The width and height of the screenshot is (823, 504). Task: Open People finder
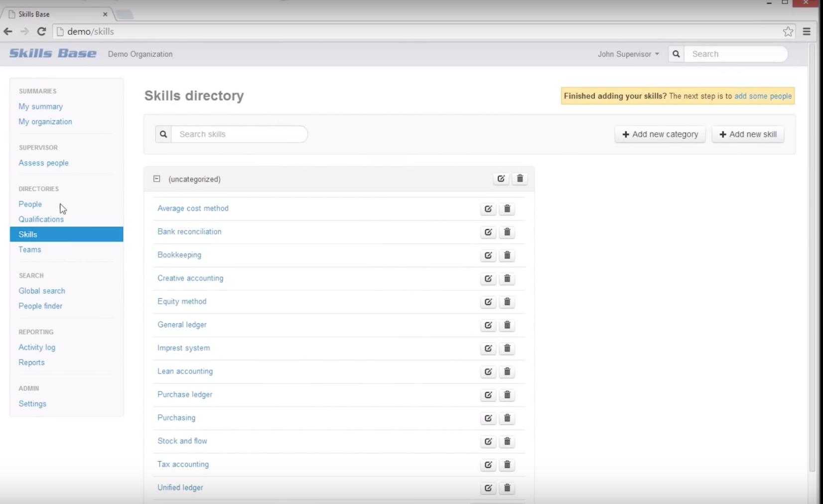[41, 306]
